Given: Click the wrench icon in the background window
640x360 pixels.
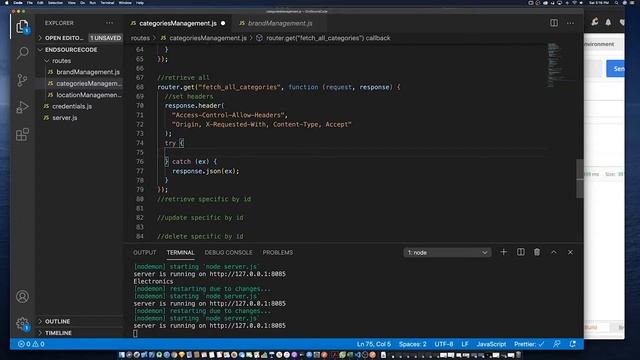Looking at the screenshot, I should tap(595, 22).
